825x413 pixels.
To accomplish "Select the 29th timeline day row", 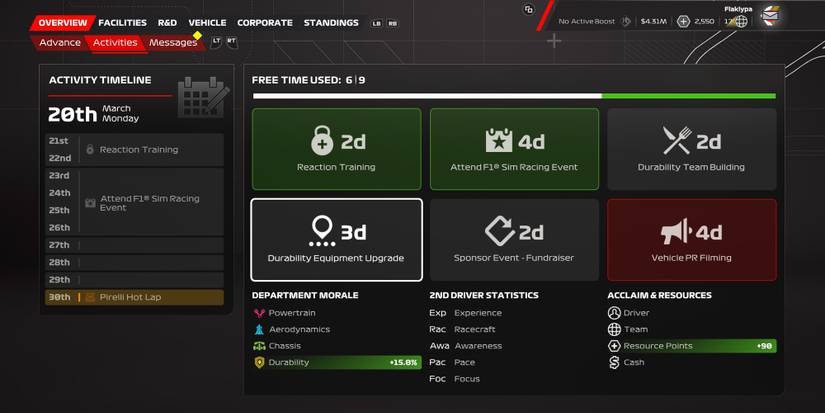I will click(134, 280).
